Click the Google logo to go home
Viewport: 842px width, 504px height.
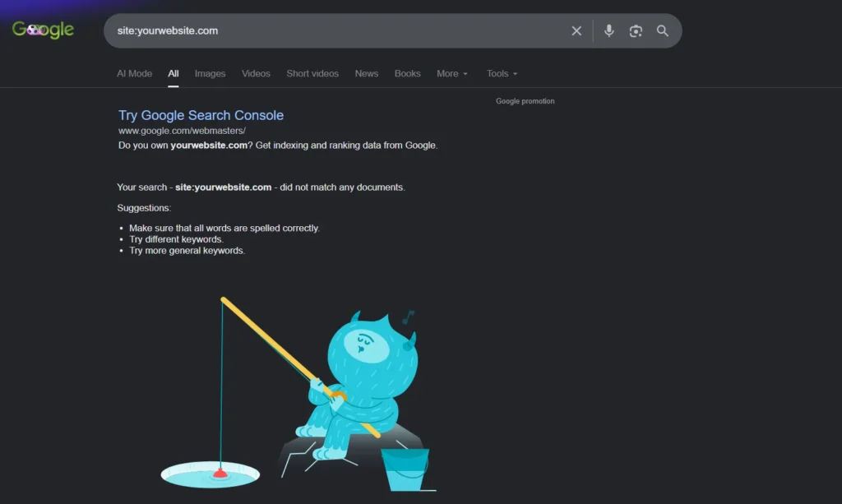(x=43, y=30)
